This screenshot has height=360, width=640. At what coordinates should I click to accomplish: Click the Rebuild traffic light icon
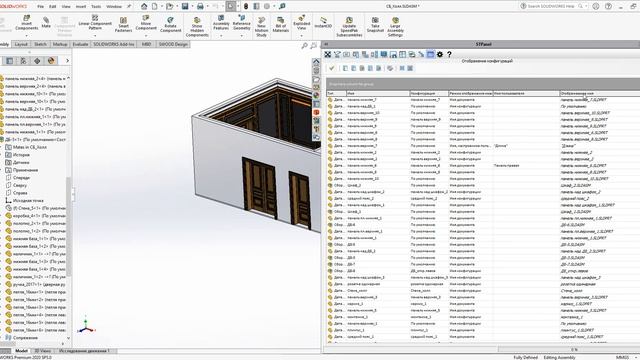pyautogui.click(x=246, y=6)
